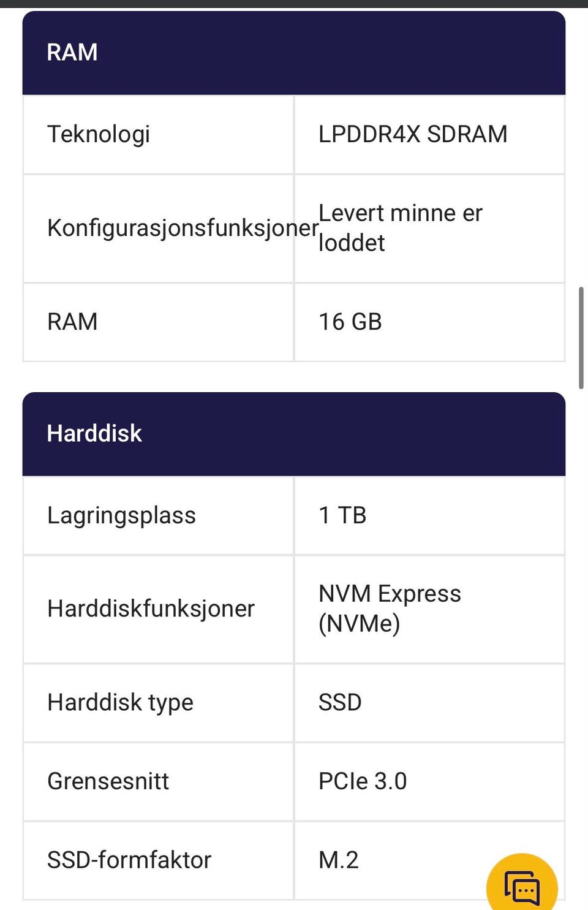The height and width of the screenshot is (910, 588).
Task: Click the PCIe 3.0 value
Action: 363,781
